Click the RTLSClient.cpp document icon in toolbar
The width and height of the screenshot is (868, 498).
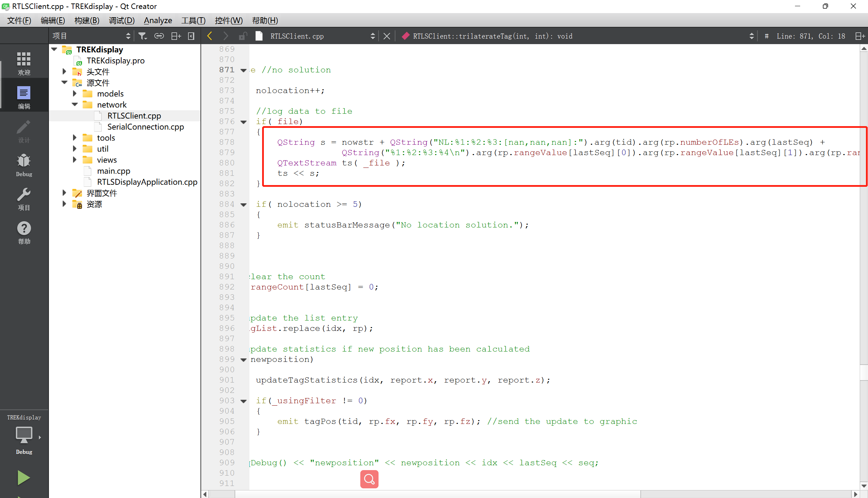259,36
